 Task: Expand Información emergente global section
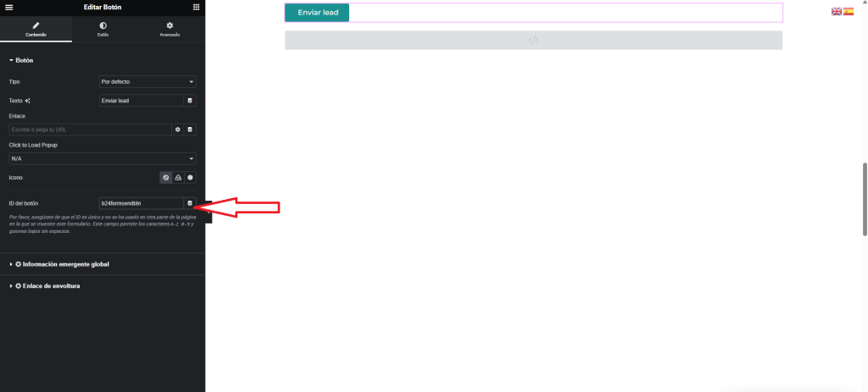tap(62, 264)
